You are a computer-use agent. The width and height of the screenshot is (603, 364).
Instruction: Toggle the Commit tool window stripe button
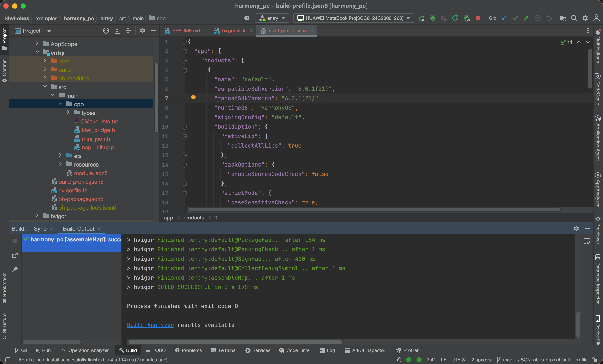coord(4,71)
